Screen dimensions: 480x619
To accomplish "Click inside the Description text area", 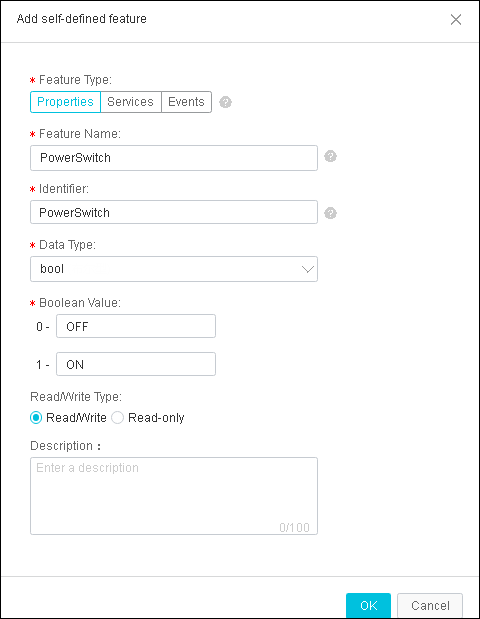I will [174, 496].
